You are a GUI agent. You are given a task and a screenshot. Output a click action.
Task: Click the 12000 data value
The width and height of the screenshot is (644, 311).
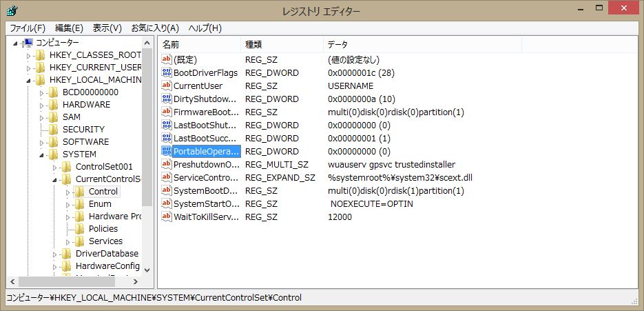point(340,217)
